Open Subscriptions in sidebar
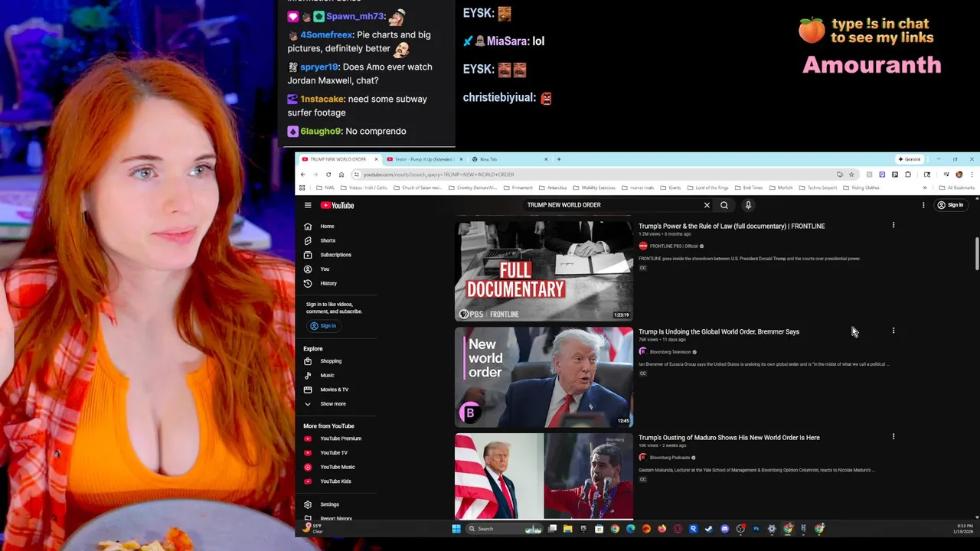Screen dimensions: 980x551 (335, 255)
